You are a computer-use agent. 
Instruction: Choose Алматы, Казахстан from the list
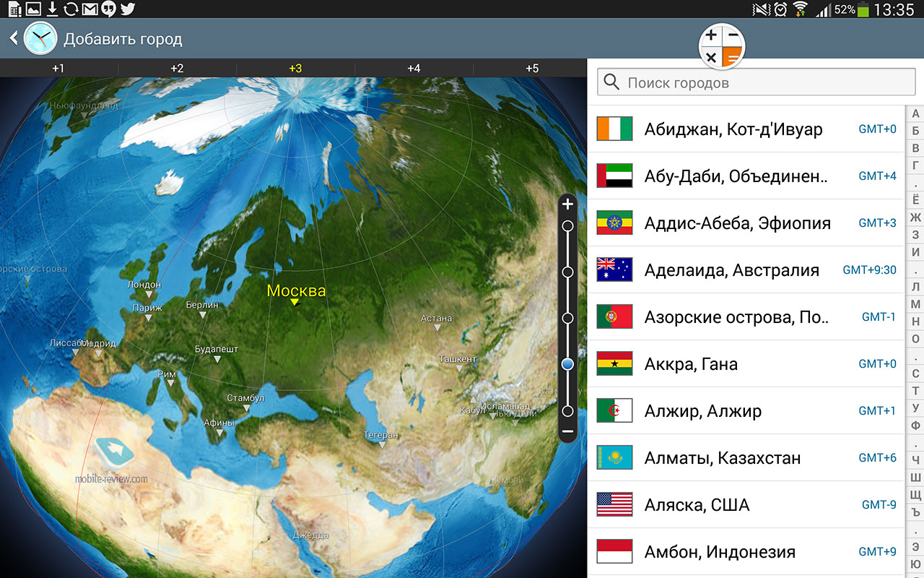[746, 457]
